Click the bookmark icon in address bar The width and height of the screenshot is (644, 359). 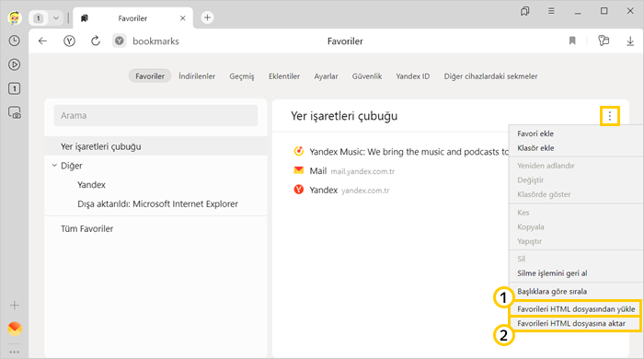tap(572, 41)
